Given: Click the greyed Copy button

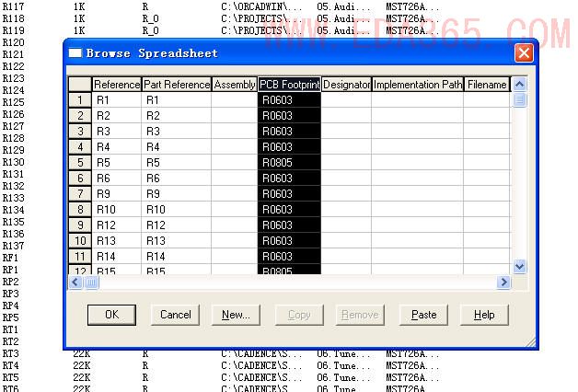Looking at the screenshot, I should click(x=299, y=315).
